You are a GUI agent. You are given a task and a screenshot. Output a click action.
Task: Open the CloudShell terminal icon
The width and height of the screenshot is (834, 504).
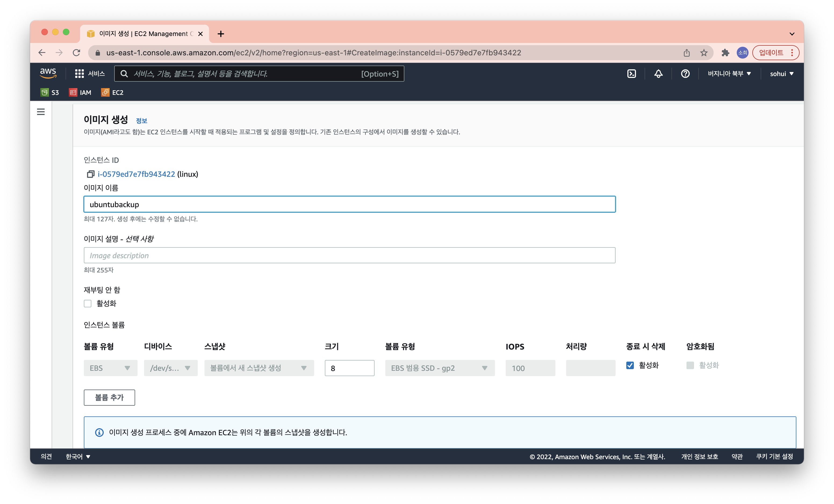(632, 74)
